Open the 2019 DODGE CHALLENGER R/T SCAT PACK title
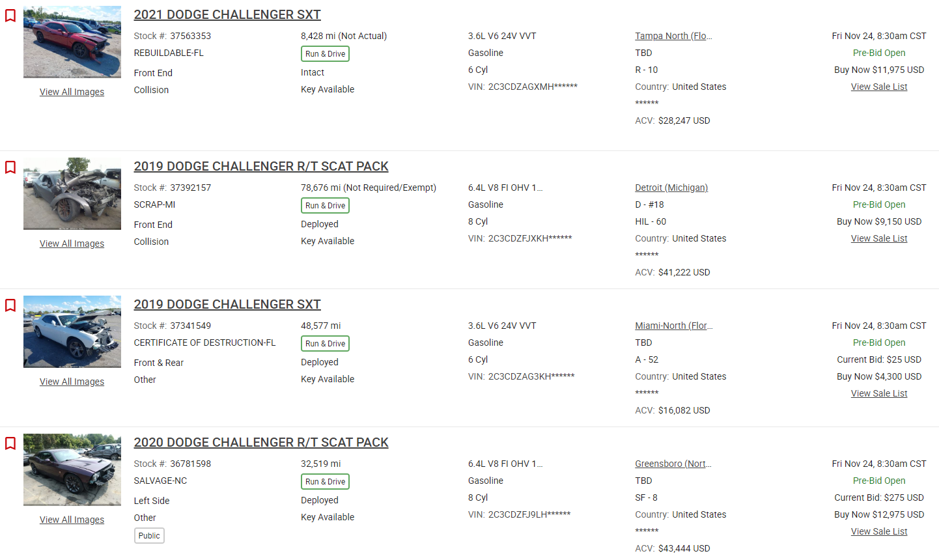The width and height of the screenshot is (939, 560). (261, 166)
